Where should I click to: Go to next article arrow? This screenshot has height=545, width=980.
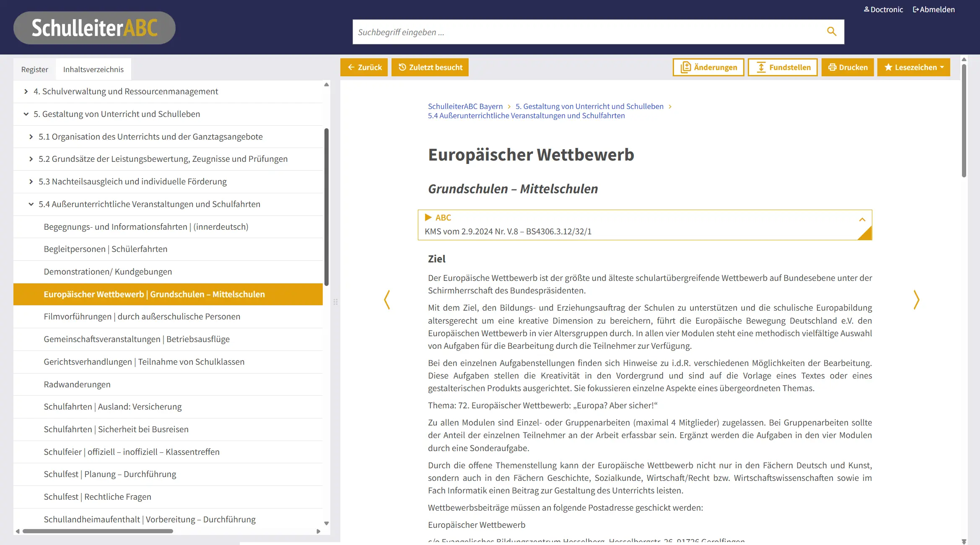(916, 300)
